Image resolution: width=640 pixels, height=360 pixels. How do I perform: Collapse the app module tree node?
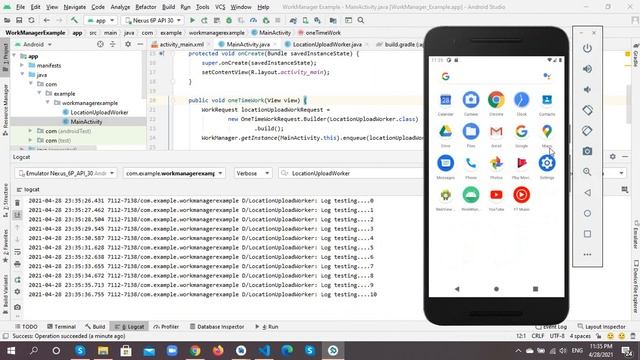(14, 56)
